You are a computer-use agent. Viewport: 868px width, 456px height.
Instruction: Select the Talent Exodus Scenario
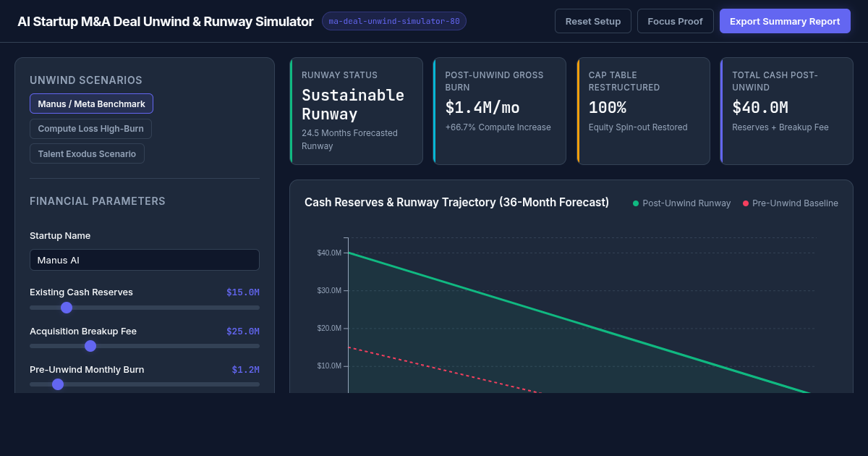tap(87, 153)
